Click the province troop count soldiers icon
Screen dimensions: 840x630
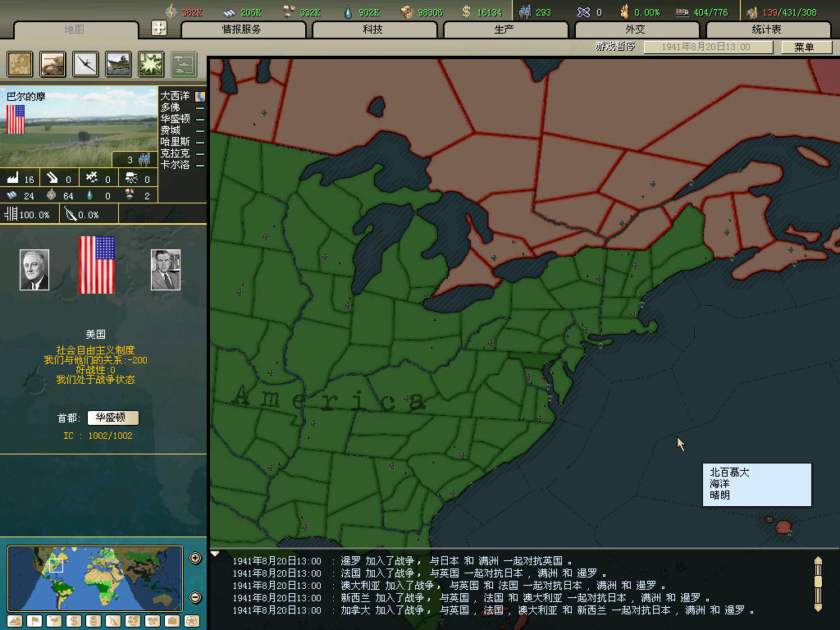144,159
